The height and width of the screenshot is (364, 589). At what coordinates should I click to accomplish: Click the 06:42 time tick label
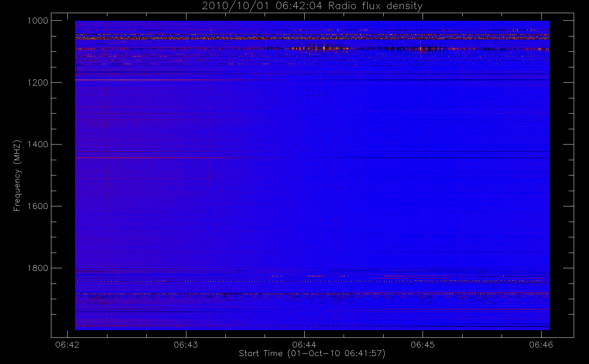pyautogui.click(x=67, y=345)
